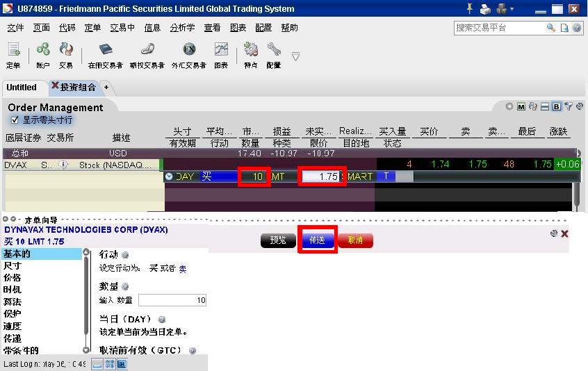Click the 数量 quantity input field in wizard

tap(172, 300)
